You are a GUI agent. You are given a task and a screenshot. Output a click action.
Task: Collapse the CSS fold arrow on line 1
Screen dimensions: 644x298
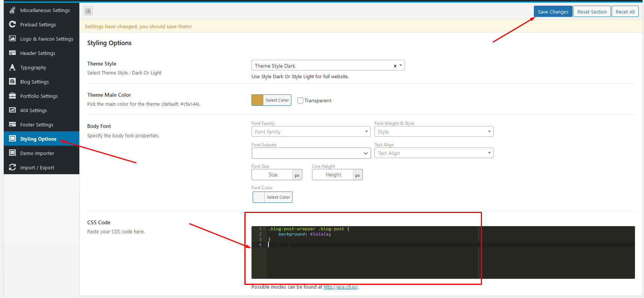pyautogui.click(x=264, y=229)
